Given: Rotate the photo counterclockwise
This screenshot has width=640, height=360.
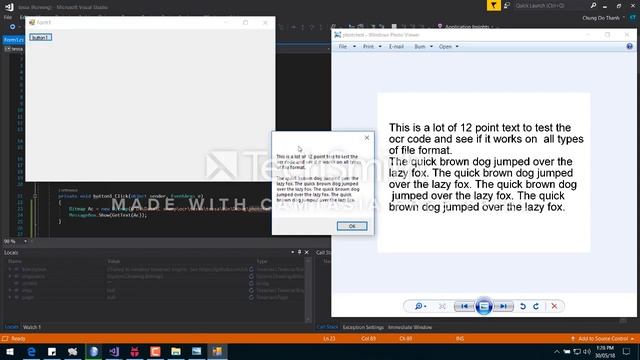Looking at the screenshot, I should tap(523, 306).
